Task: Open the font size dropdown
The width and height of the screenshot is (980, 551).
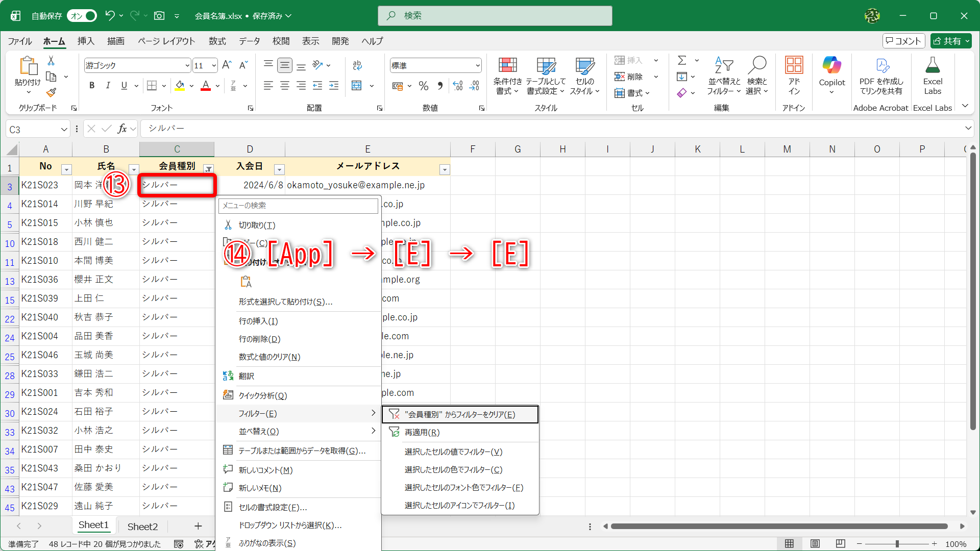Action: click(213, 65)
